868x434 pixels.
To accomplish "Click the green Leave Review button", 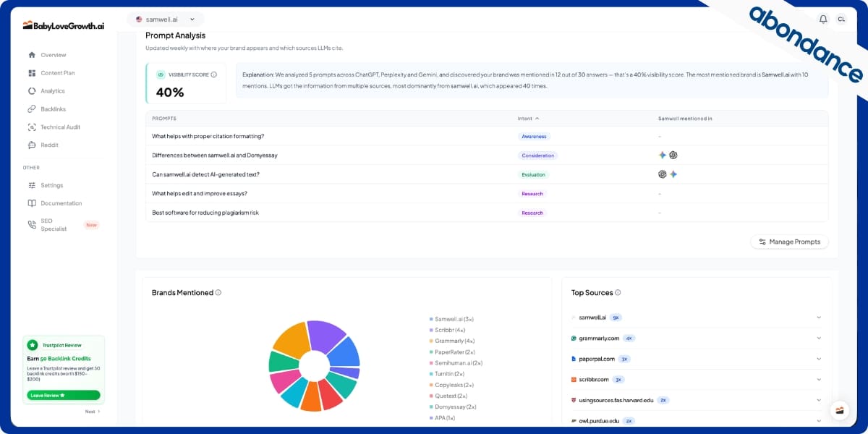I will 64,395.
